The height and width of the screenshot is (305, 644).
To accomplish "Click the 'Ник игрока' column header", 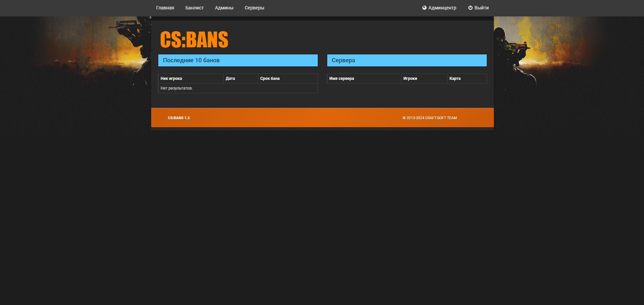I will (171, 79).
